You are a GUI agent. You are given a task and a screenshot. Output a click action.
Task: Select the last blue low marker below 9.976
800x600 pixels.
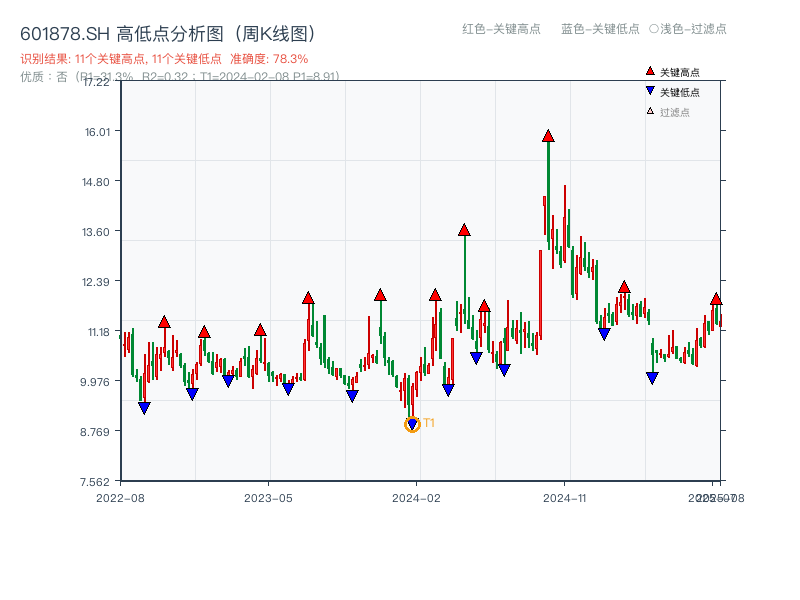pos(652,378)
